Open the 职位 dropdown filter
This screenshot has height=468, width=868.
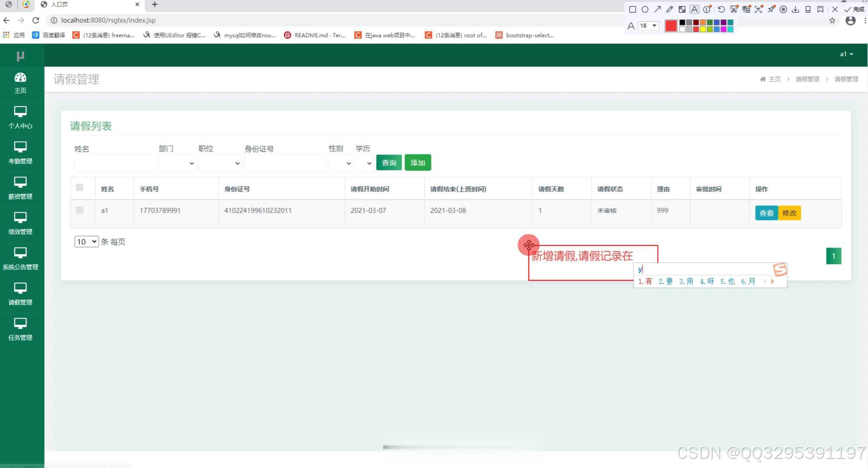tap(220, 163)
